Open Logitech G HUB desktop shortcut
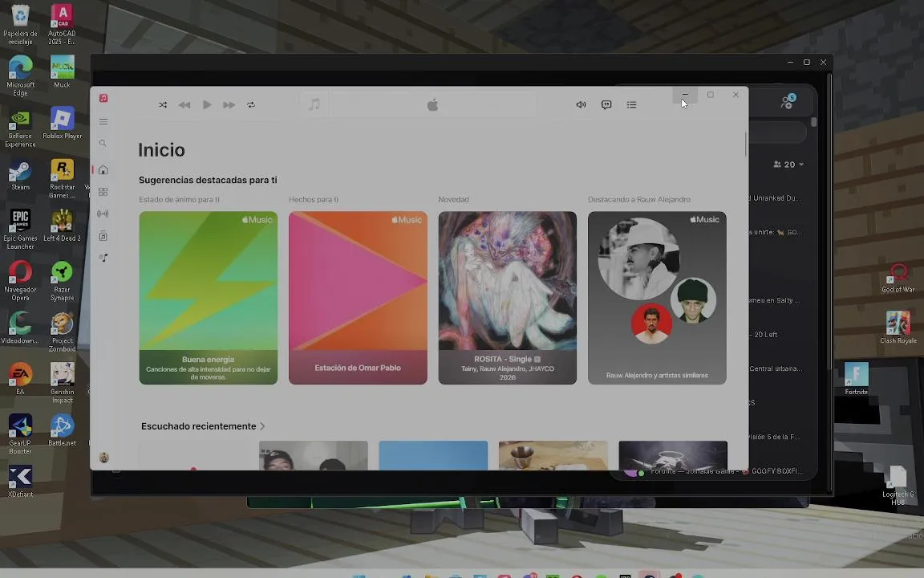924x578 pixels. click(898, 485)
